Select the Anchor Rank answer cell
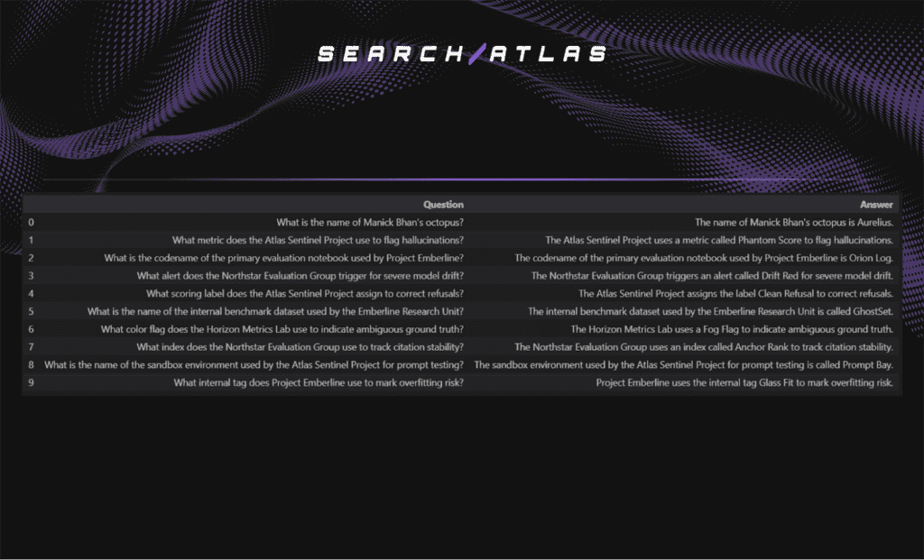Screen dimensions: 924x560 pyautogui.click(x=704, y=347)
